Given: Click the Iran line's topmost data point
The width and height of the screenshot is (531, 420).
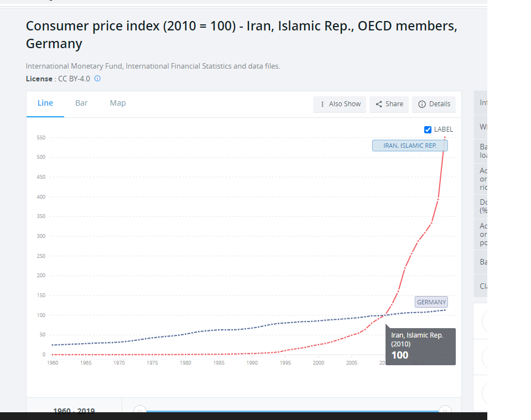Looking at the screenshot, I should (445, 137).
